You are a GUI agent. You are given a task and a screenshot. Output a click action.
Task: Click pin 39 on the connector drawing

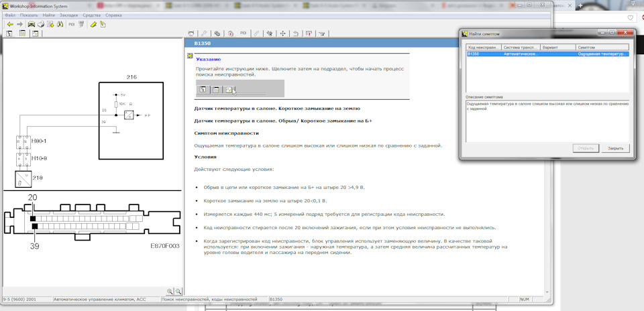click(34, 227)
